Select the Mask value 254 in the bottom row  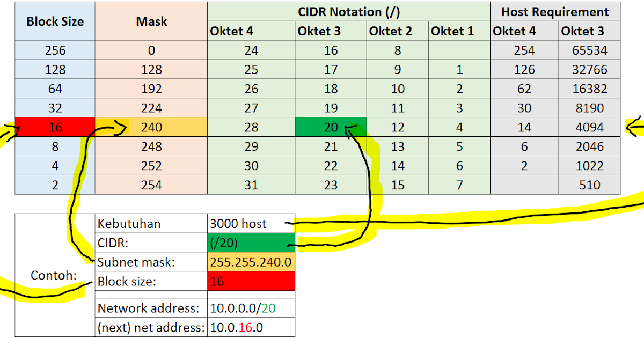coord(151,185)
